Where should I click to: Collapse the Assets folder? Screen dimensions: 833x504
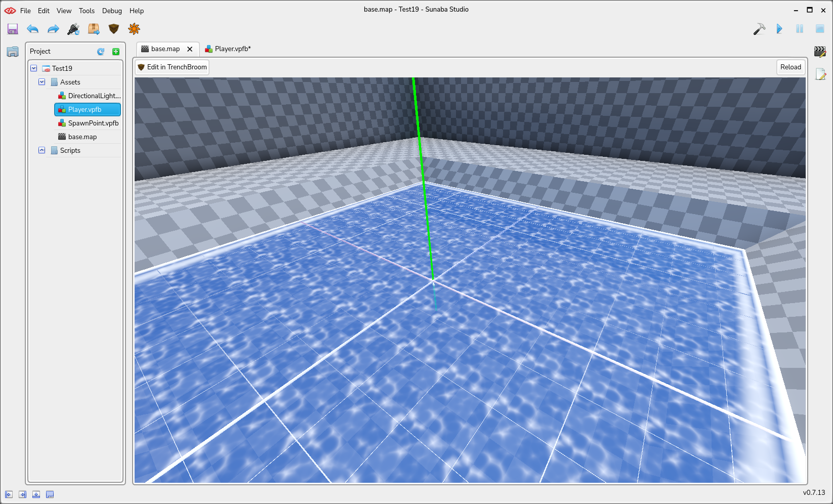[42, 82]
